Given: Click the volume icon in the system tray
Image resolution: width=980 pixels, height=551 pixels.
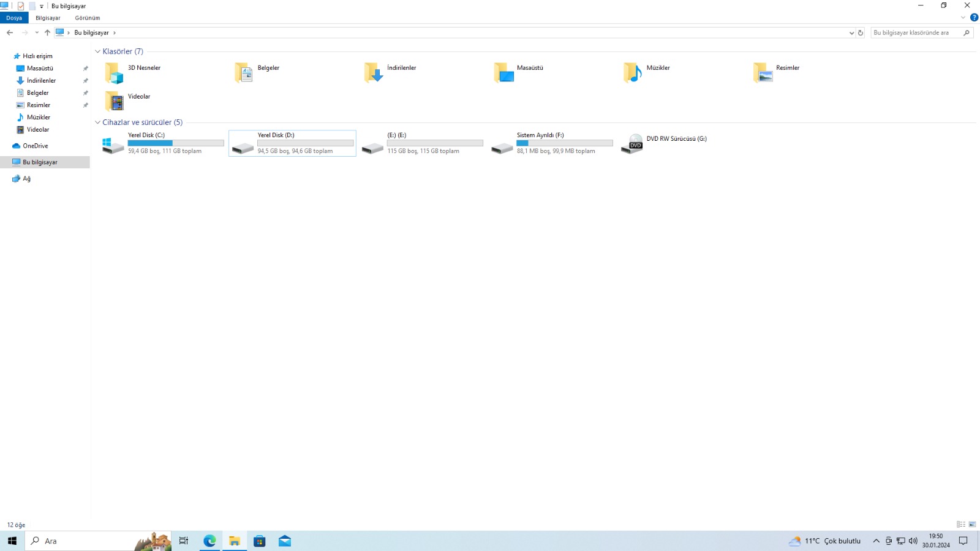Looking at the screenshot, I should (x=913, y=541).
